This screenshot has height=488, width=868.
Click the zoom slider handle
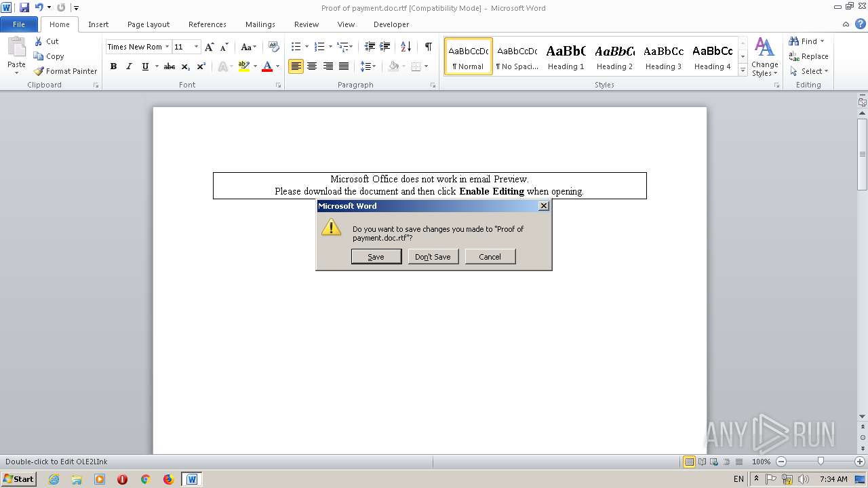click(x=821, y=462)
